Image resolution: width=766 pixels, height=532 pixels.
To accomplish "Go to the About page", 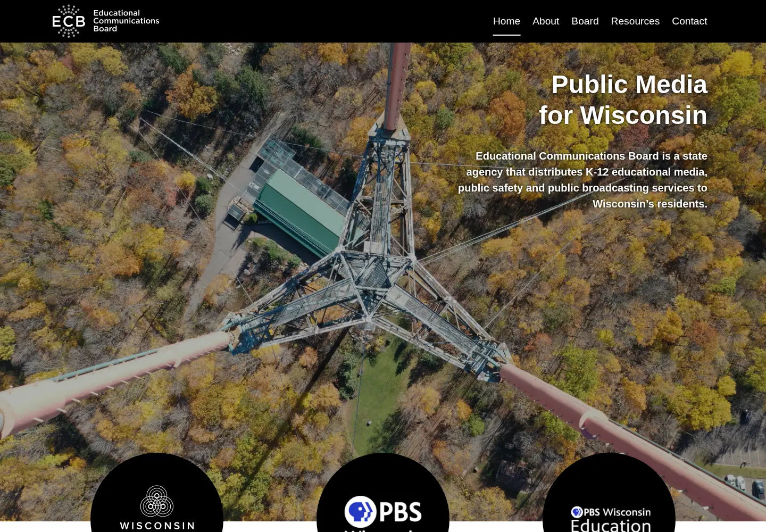I will (546, 21).
